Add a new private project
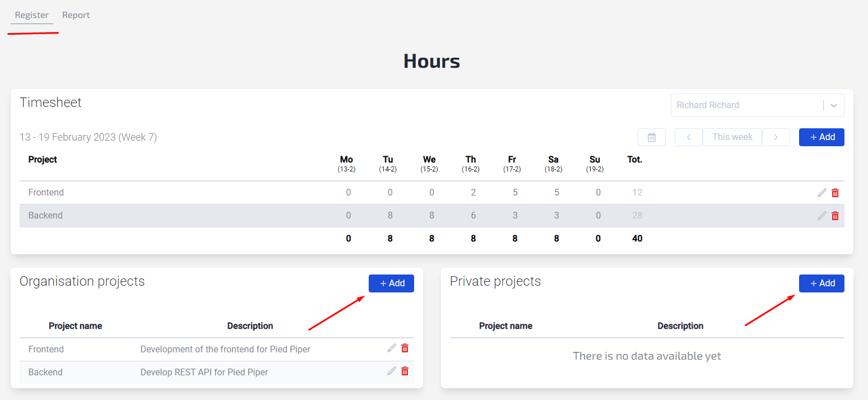The width and height of the screenshot is (868, 400). [821, 283]
